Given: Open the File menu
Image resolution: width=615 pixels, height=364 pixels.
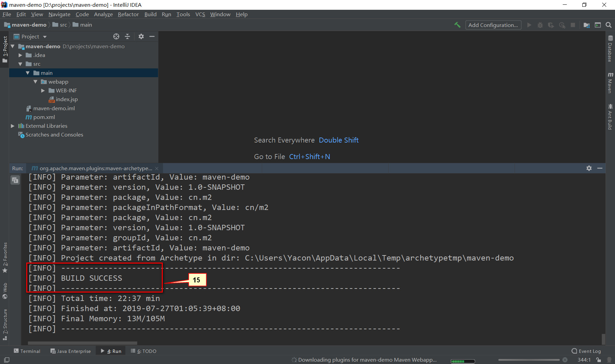Looking at the screenshot, I should pyautogui.click(x=7, y=14).
